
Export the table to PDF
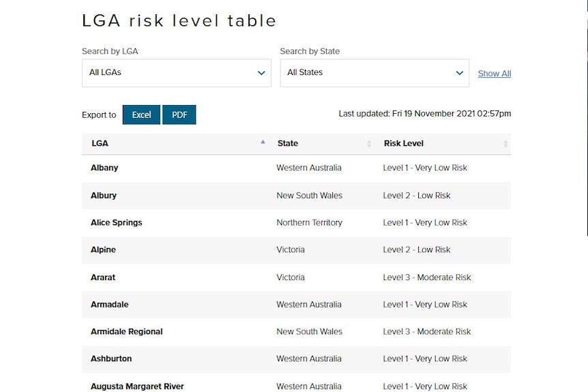pyautogui.click(x=179, y=115)
